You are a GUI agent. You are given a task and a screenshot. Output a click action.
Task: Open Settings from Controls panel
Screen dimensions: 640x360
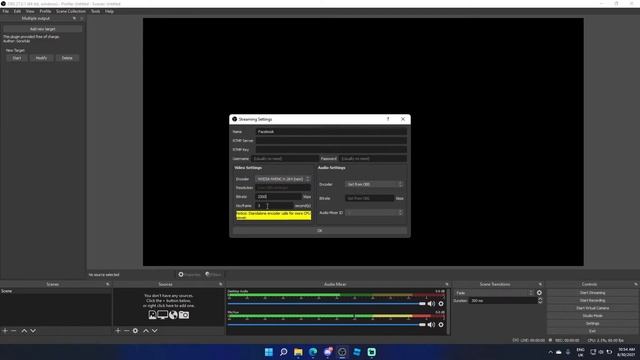(592, 323)
